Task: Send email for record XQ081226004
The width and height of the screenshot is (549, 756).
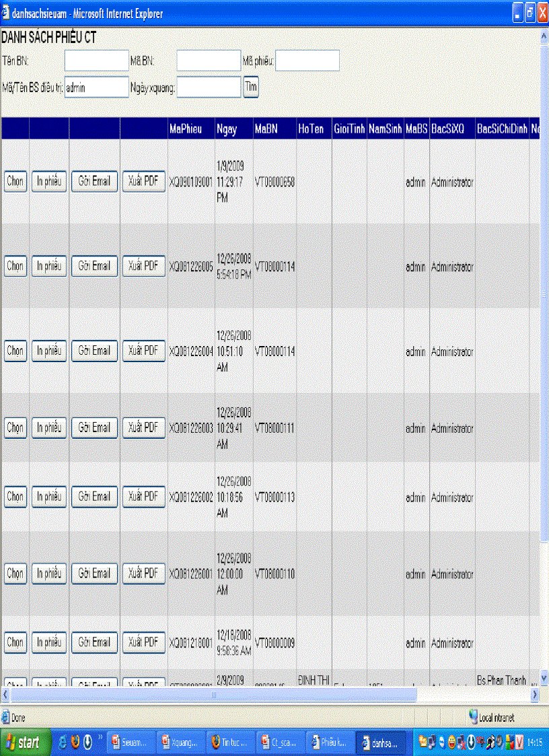Action: (94, 351)
